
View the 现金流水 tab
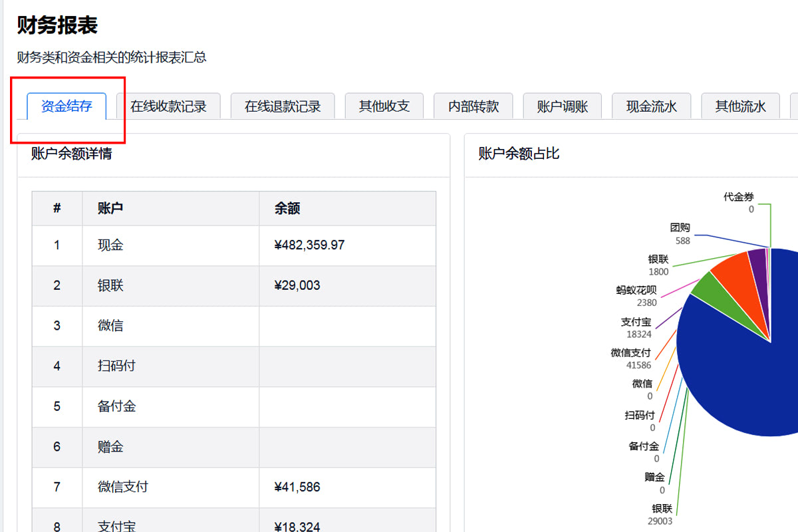(x=651, y=106)
